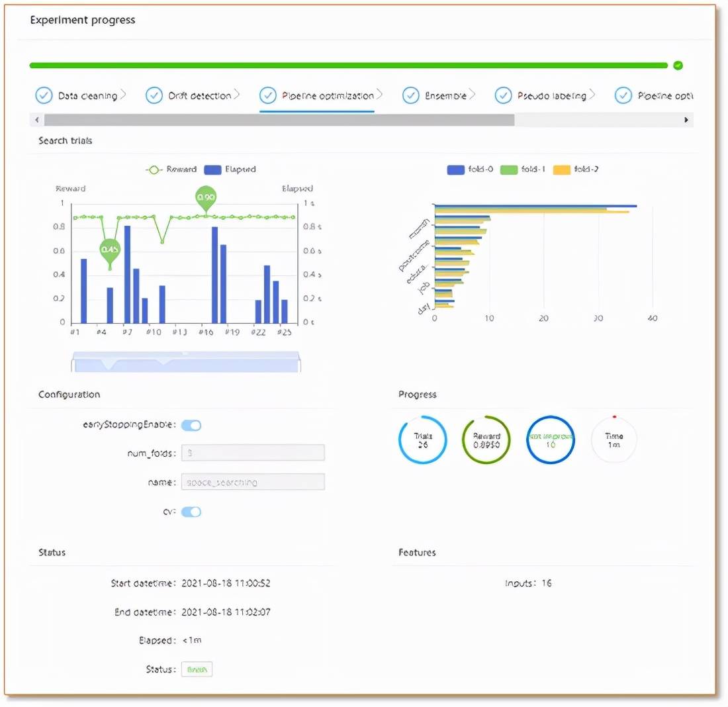Click the Trials circular progress gauge
The height and width of the screenshot is (707, 728).
pos(422,440)
